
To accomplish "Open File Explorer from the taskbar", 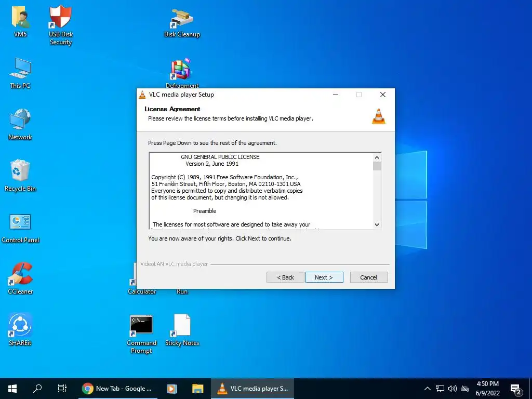I will pos(197,389).
